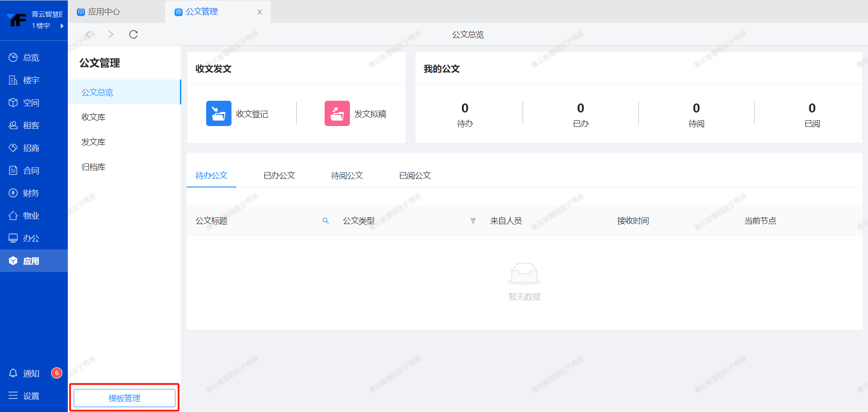Click the 收文登记 blue folder icon

(218, 113)
